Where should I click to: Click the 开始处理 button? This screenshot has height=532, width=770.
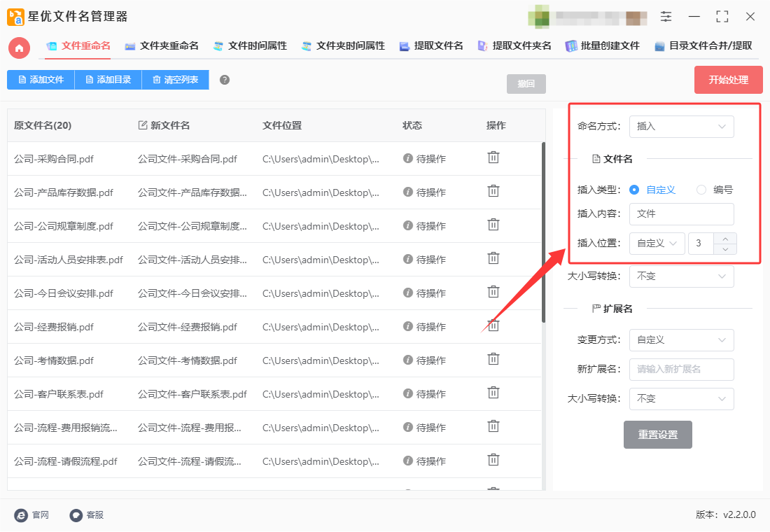click(x=728, y=80)
